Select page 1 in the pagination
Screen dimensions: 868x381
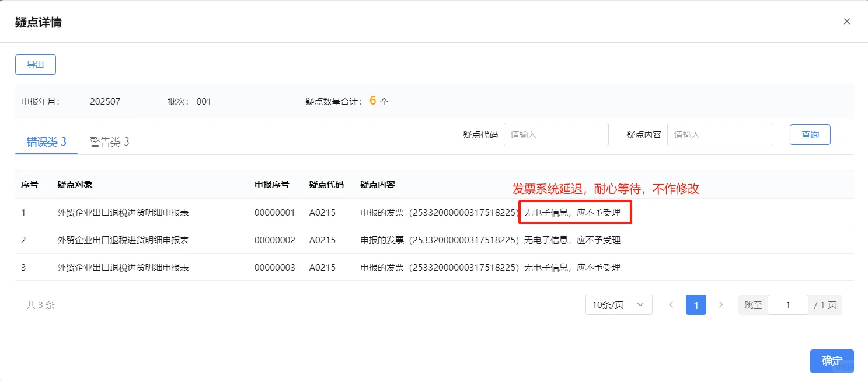(696, 304)
